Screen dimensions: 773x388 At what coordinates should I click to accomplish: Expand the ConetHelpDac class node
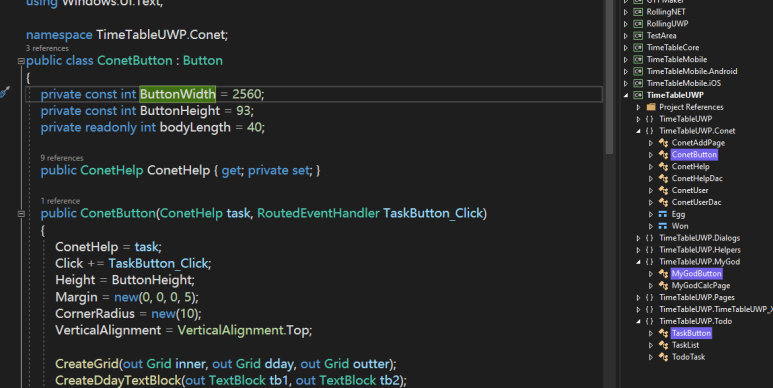(x=651, y=178)
